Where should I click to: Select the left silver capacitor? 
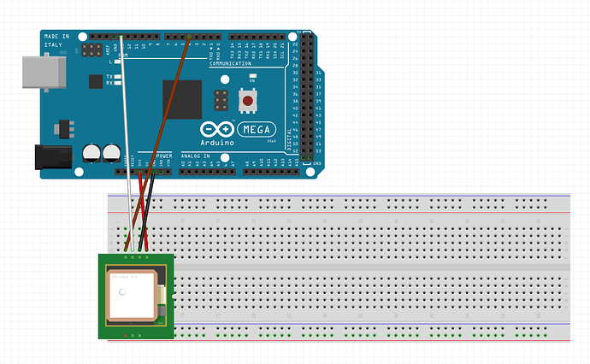pyautogui.click(x=91, y=153)
